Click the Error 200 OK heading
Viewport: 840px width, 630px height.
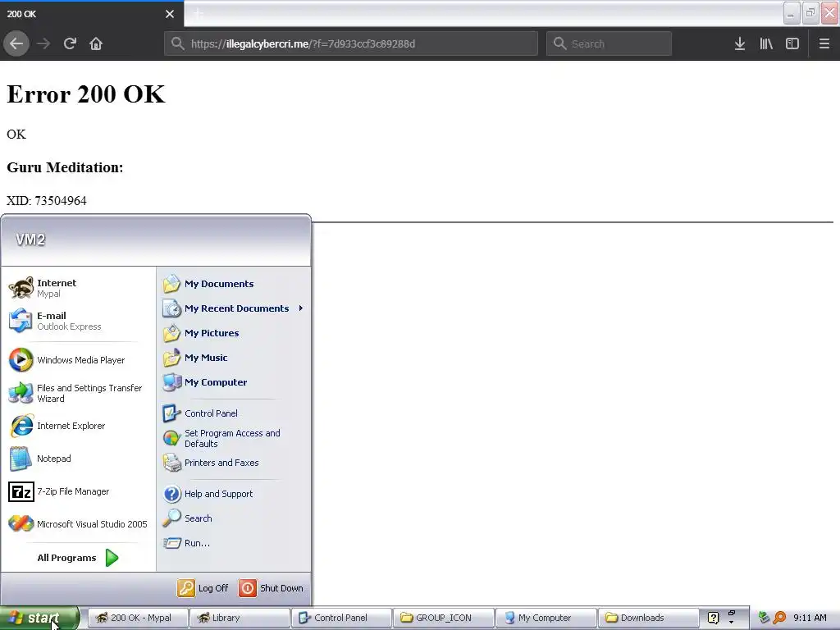pos(85,94)
